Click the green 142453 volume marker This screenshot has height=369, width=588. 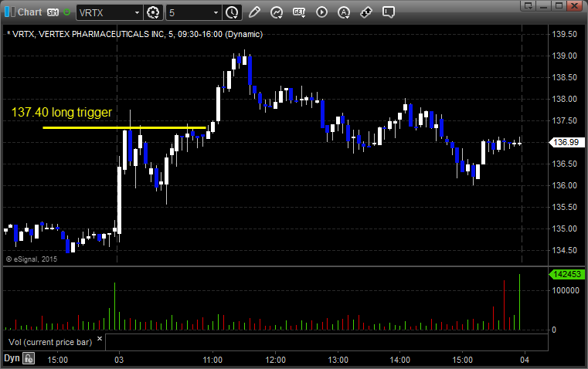[566, 274]
